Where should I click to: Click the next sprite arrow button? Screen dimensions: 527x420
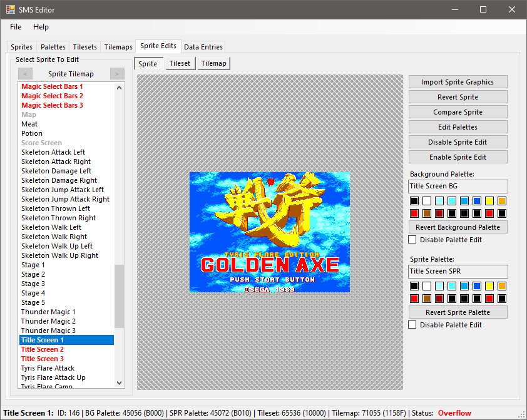[117, 74]
